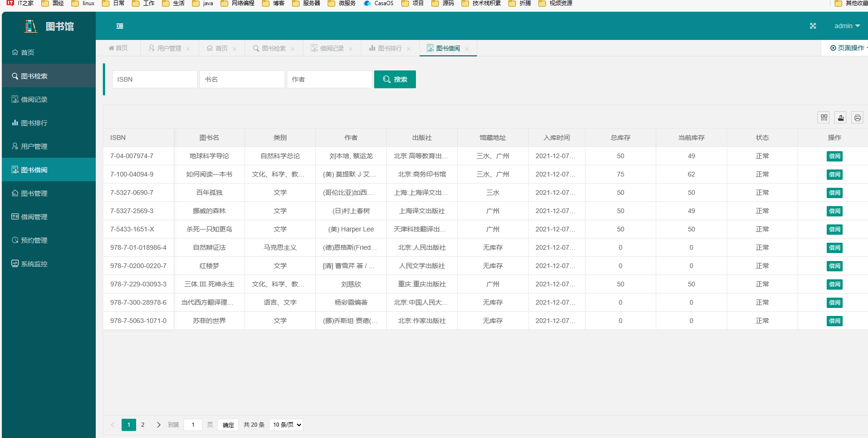Open the 视频资源 bookmarks folder
868x438 pixels.
[555, 3]
